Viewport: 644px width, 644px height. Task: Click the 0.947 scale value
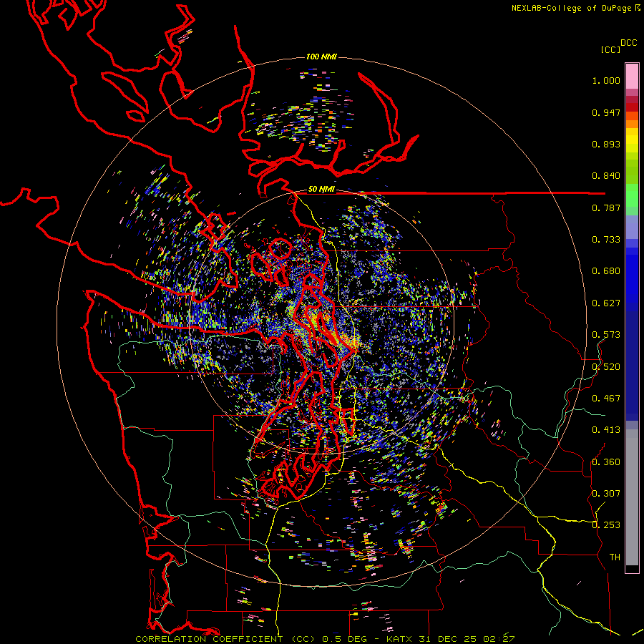click(606, 112)
